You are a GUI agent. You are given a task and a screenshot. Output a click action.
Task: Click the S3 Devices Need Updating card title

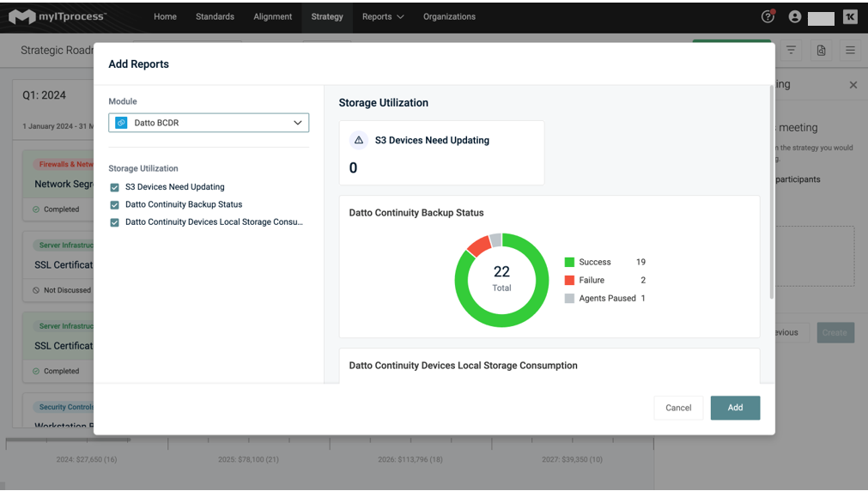pyautogui.click(x=432, y=140)
